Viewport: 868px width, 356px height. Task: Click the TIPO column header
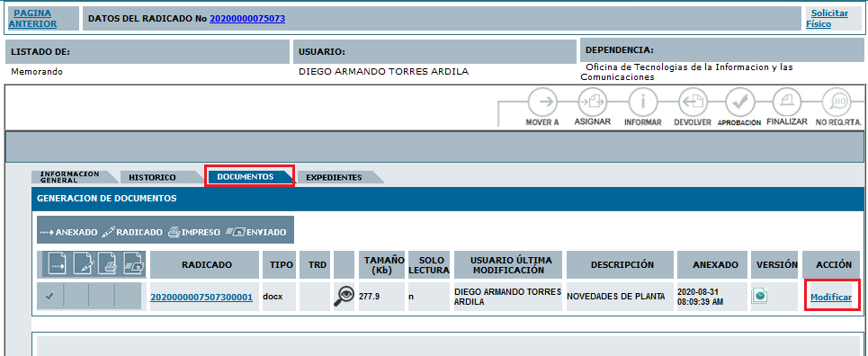point(280,264)
